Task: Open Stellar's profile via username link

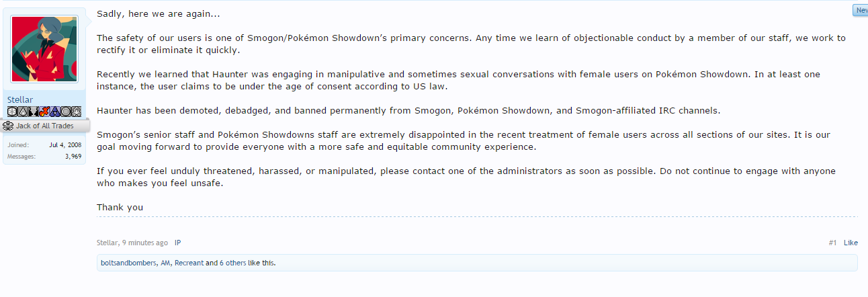Action: 20,100
